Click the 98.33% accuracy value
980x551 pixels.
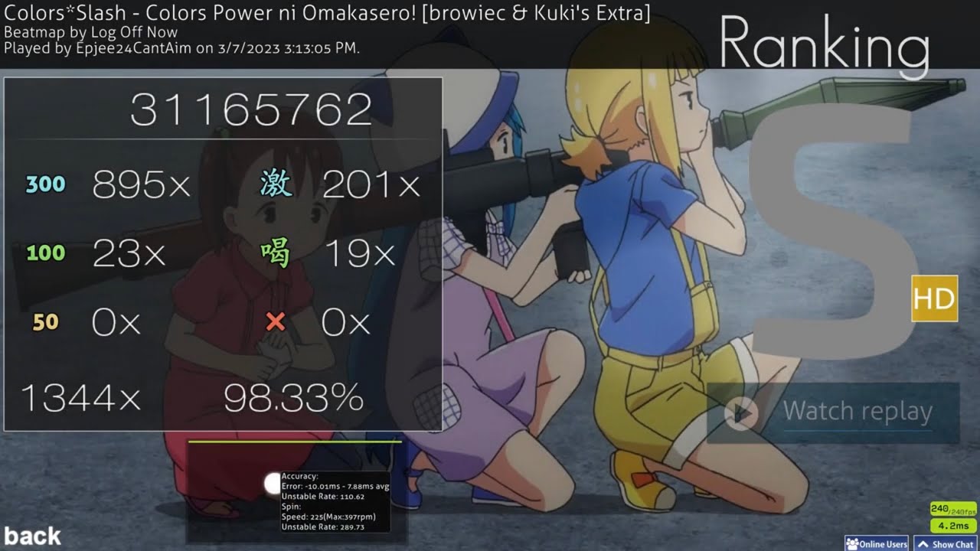293,398
